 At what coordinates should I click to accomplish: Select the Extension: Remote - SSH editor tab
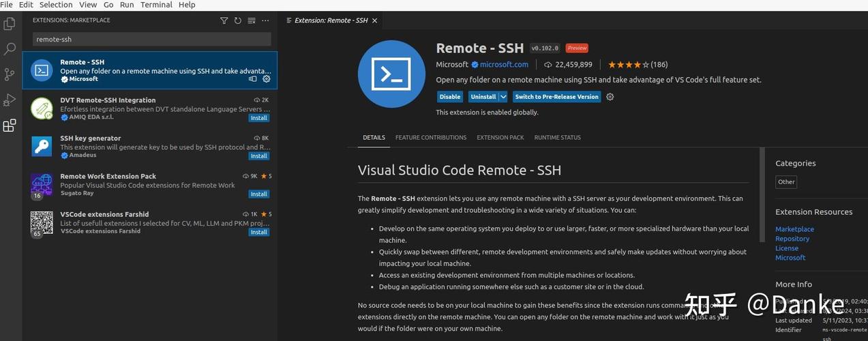coord(332,20)
